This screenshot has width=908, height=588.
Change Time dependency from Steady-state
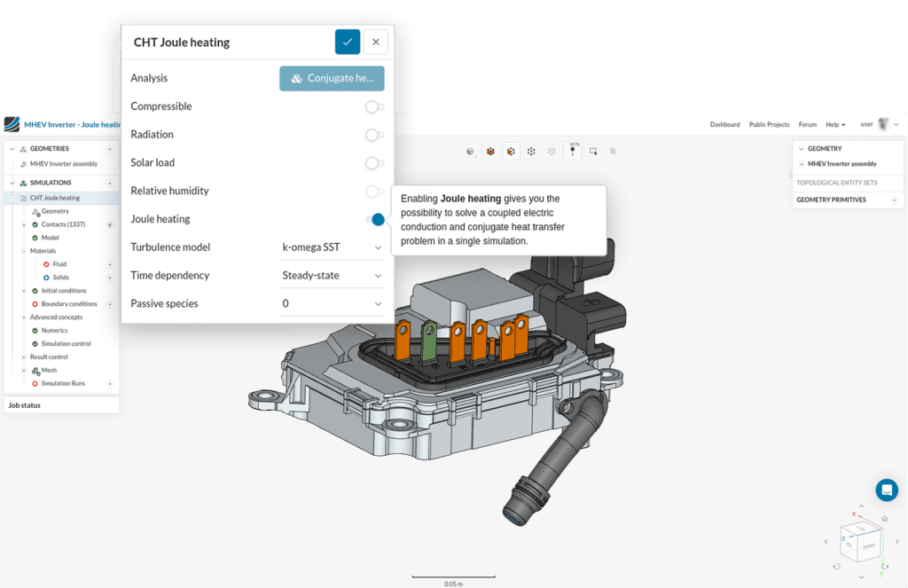[332, 275]
